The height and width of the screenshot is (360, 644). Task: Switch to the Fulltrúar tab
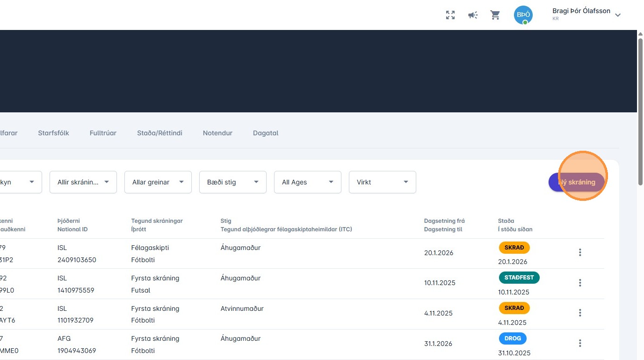(103, 133)
